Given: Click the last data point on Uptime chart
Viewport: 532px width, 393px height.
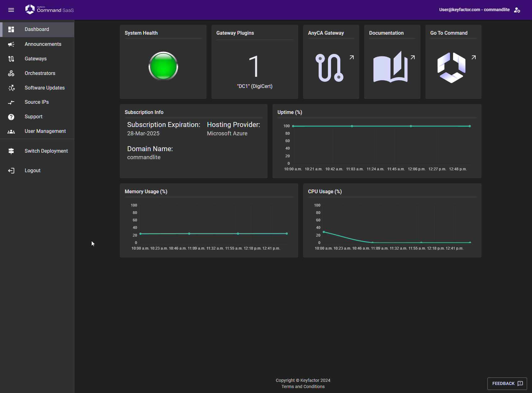Looking at the screenshot, I should pyautogui.click(x=470, y=126).
